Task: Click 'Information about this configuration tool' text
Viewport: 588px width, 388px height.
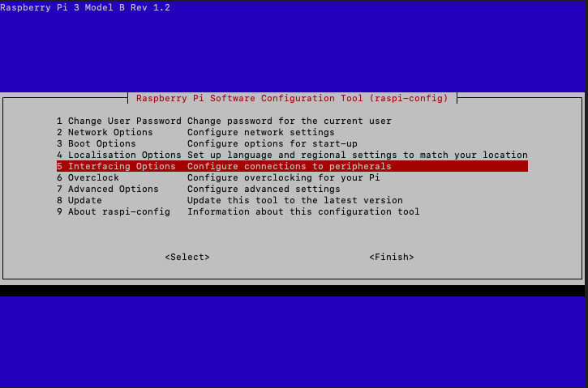Action: 303,211
